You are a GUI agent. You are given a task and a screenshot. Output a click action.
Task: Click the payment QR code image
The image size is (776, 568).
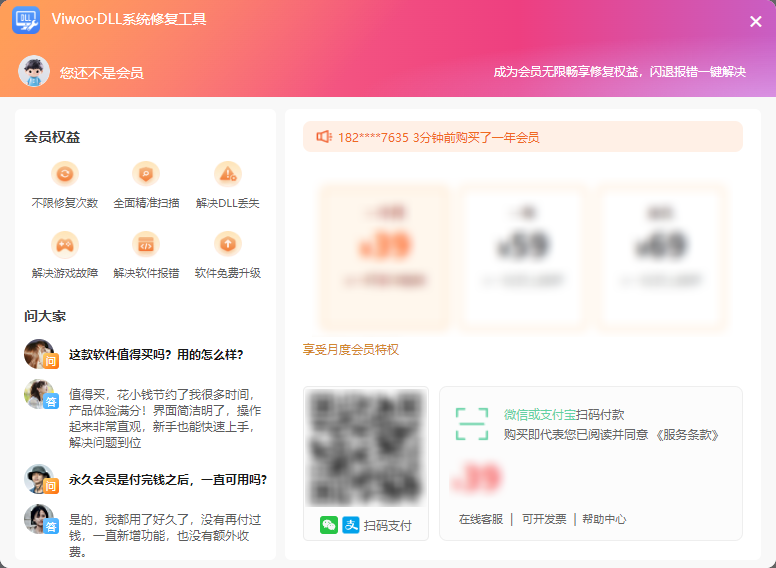[366, 447]
